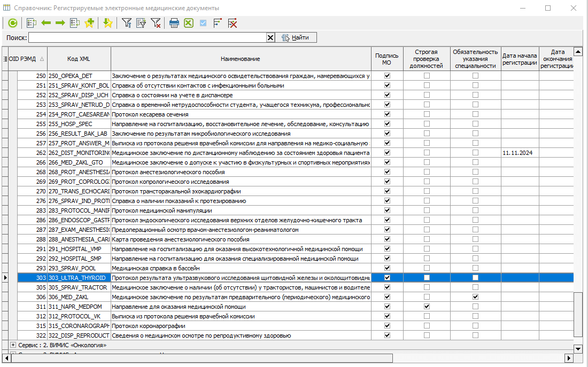Viewport: 588px width, 367px height.
Task: Go to previous record with left arrow
Action: click(46, 24)
